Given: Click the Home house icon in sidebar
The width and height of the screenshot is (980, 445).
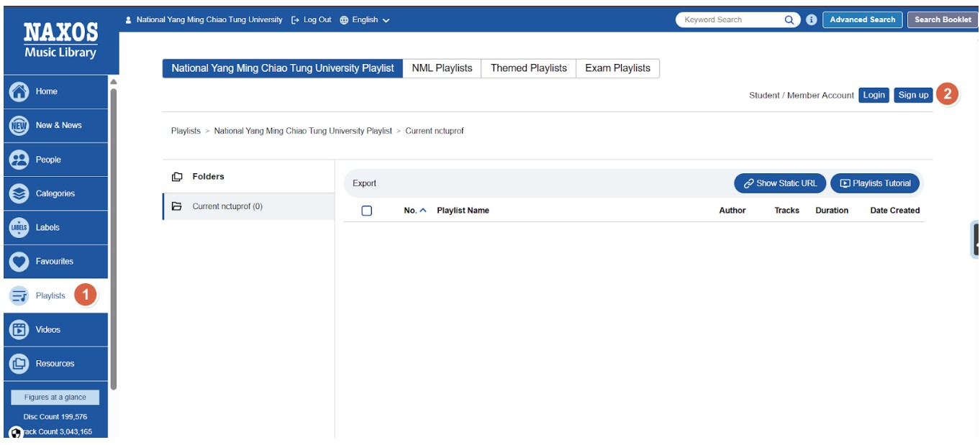Looking at the screenshot, I should 19,92.
